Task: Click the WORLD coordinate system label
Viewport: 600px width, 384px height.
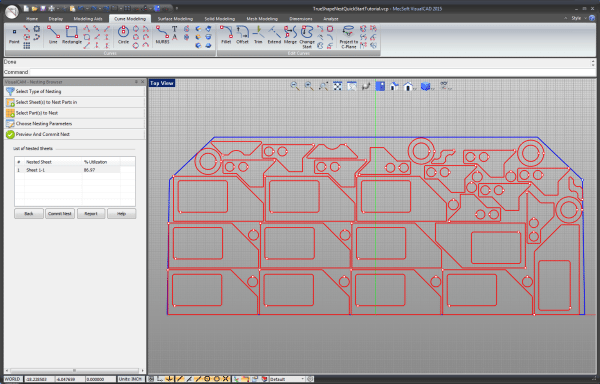Action: (13, 379)
